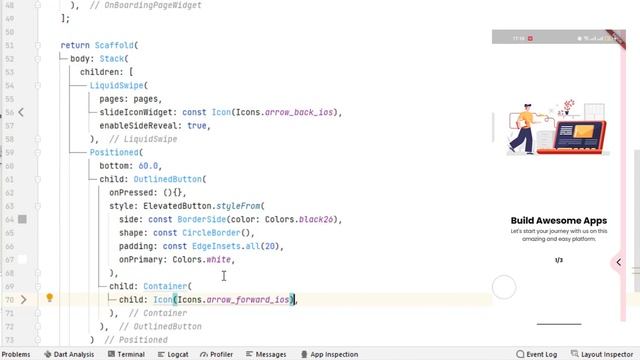640x360 pixels.
Task: Collapse the OutlinedButton closing fold marker on line 72
Action: [38, 327]
